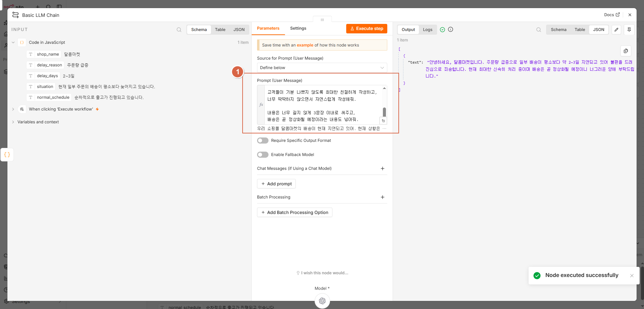Expand Variables and context section
Viewport: 644px width, 309px height.
(13, 122)
